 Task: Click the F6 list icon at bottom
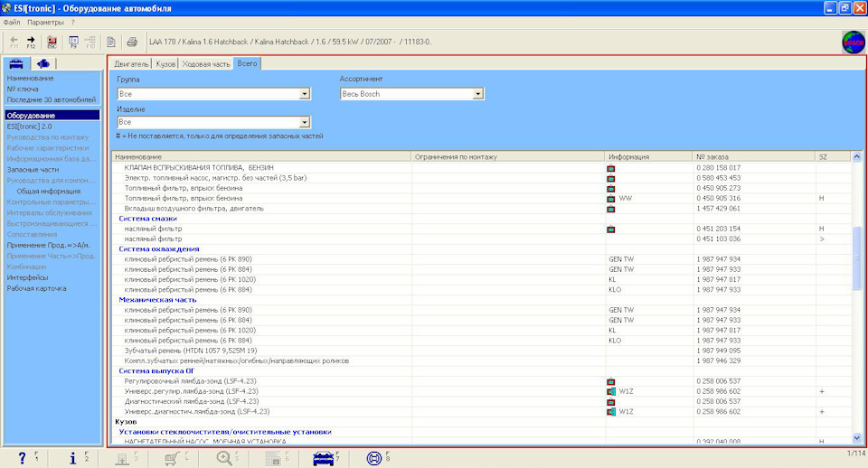point(273,458)
